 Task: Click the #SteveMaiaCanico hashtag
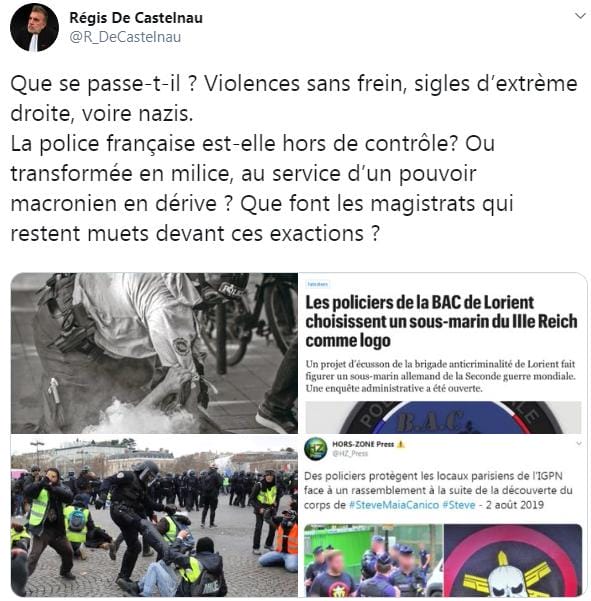coord(394,505)
